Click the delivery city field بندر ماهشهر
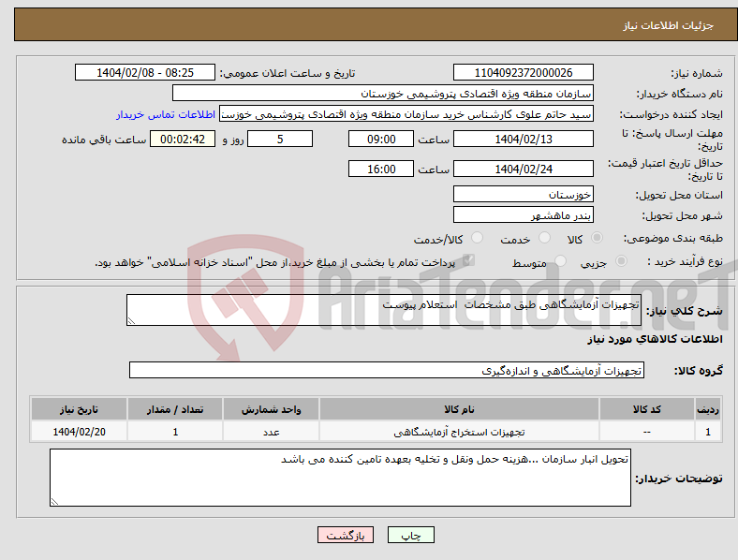738x560 pixels. [523, 214]
